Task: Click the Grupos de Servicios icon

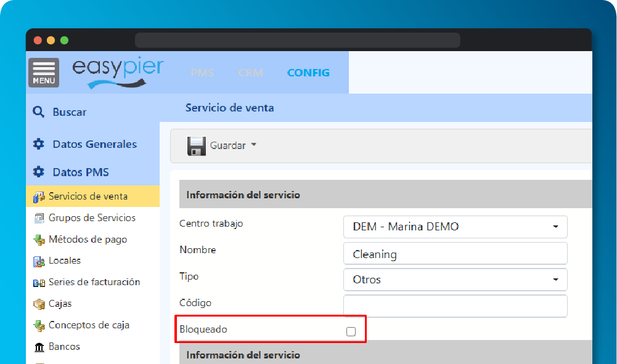Action: 39,218
